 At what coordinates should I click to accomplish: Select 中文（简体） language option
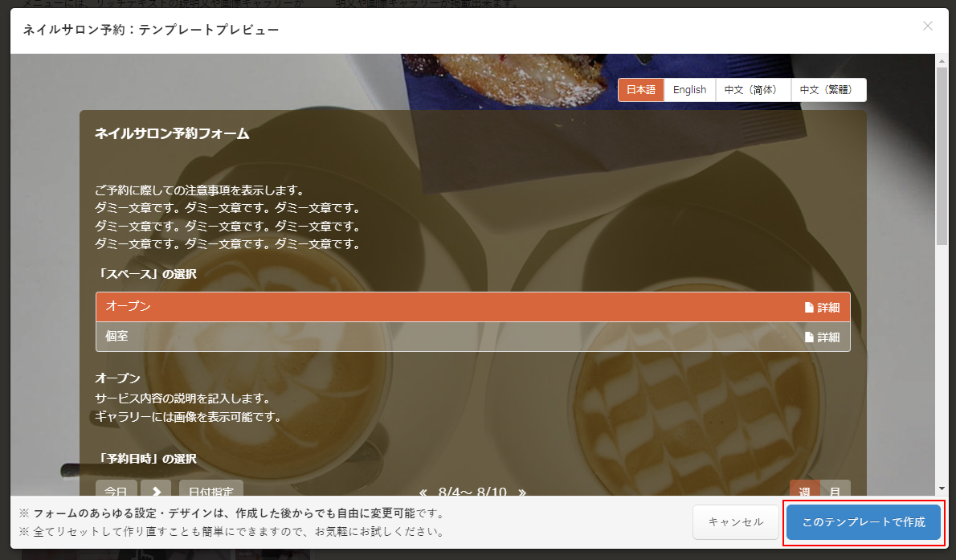(753, 90)
